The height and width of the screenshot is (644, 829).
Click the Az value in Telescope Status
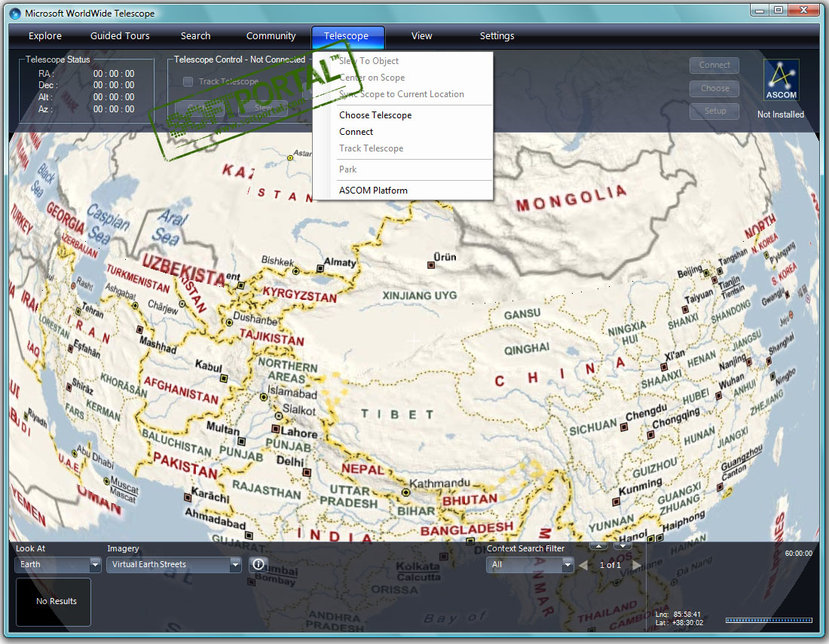pos(114,109)
